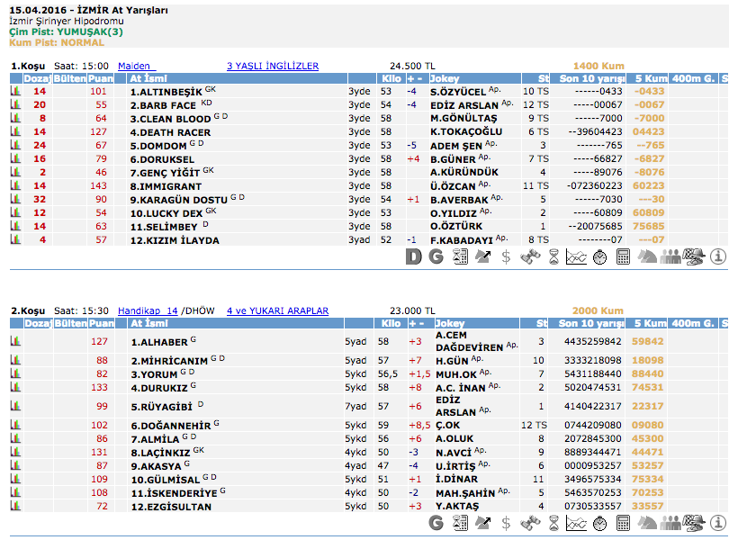756x549 pixels.
Task: Open the binoculars icon under race 1
Action: pyautogui.click(x=529, y=257)
